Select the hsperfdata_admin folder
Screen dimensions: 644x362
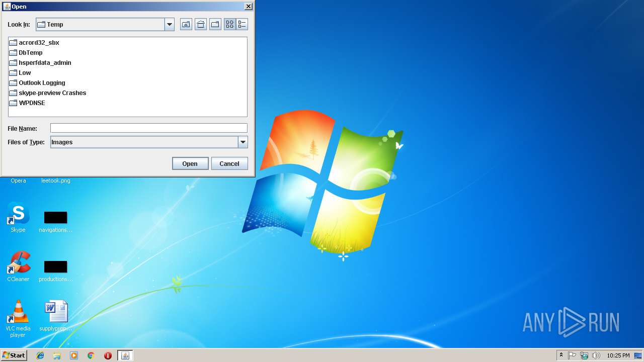[x=40, y=63]
